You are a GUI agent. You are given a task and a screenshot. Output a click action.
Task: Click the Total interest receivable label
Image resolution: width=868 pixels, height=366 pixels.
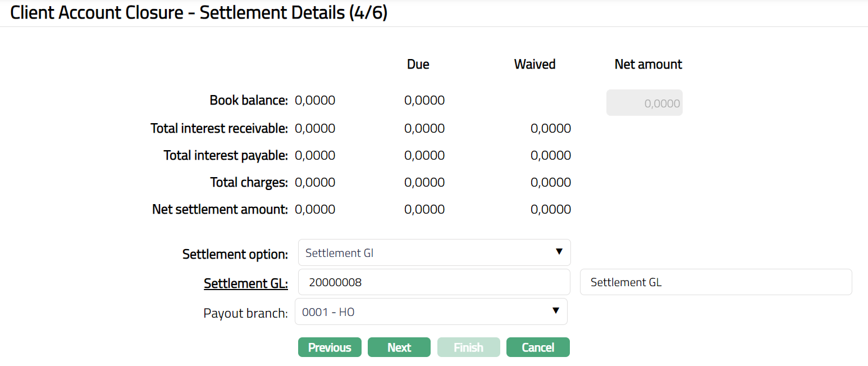[x=219, y=129]
